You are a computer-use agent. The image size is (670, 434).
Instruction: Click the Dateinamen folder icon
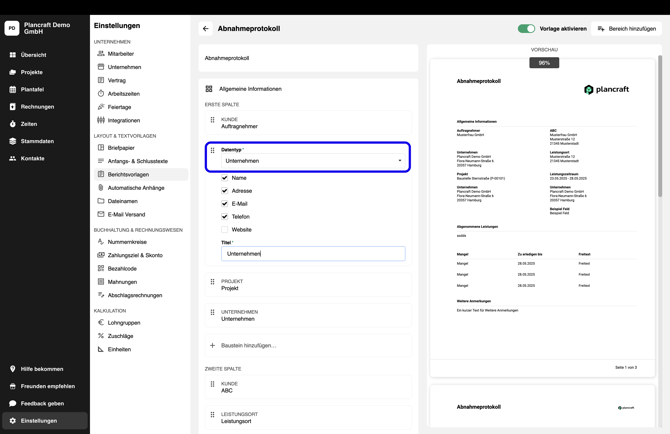[x=101, y=201]
